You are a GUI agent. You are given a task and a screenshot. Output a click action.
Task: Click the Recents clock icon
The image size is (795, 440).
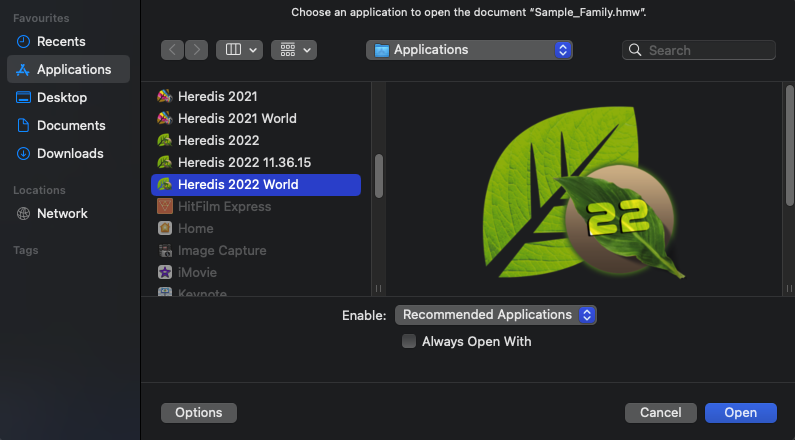(x=23, y=42)
